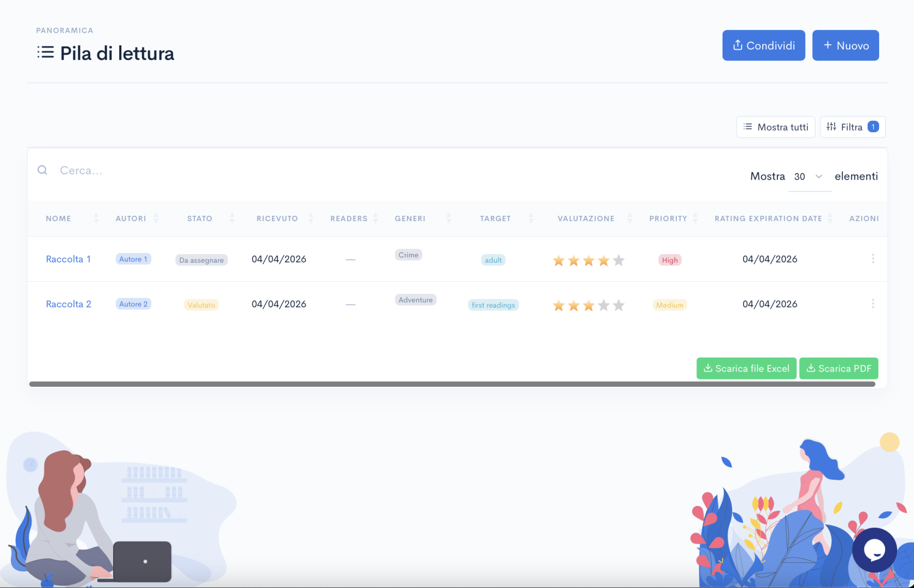Click Raccolta 1 received date 04/04/2026
Viewport: 914px width, 588px height.
279,259
